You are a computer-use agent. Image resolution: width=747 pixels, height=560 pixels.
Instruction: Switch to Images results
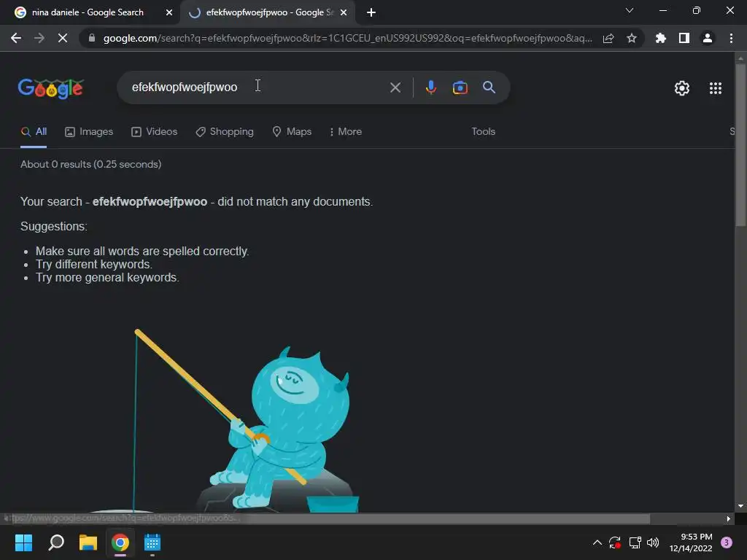pos(89,131)
